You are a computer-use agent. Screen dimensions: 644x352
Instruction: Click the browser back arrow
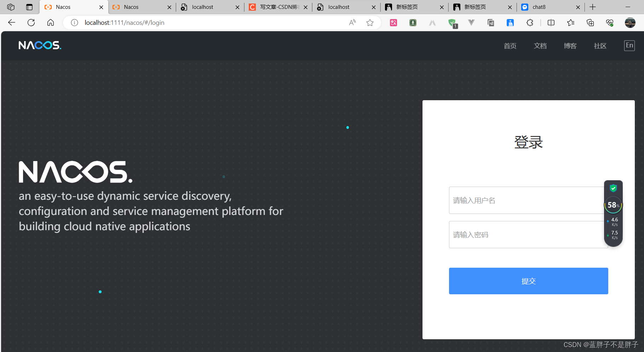[x=12, y=23]
